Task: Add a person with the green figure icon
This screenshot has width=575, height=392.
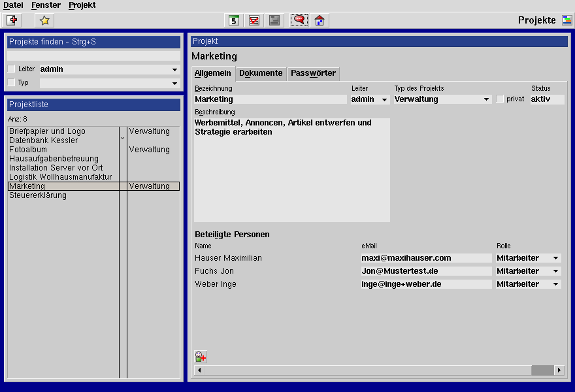Action: (x=201, y=357)
